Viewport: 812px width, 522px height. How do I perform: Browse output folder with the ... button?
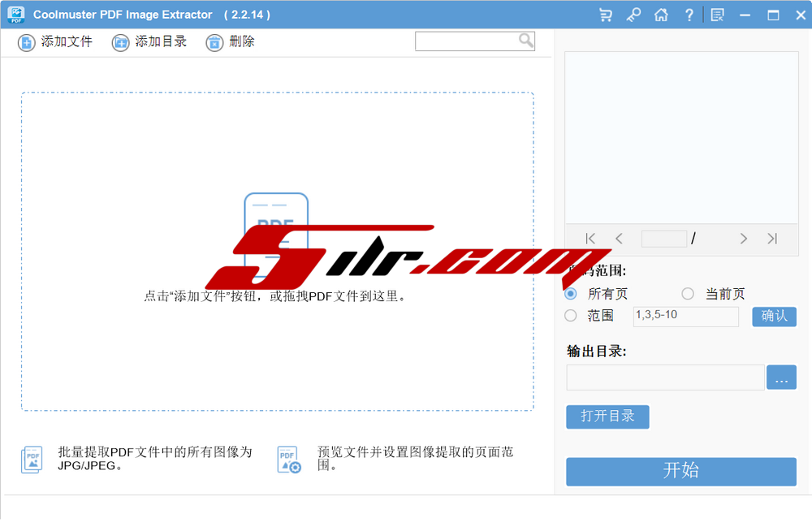pyautogui.click(x=781, y=378)
